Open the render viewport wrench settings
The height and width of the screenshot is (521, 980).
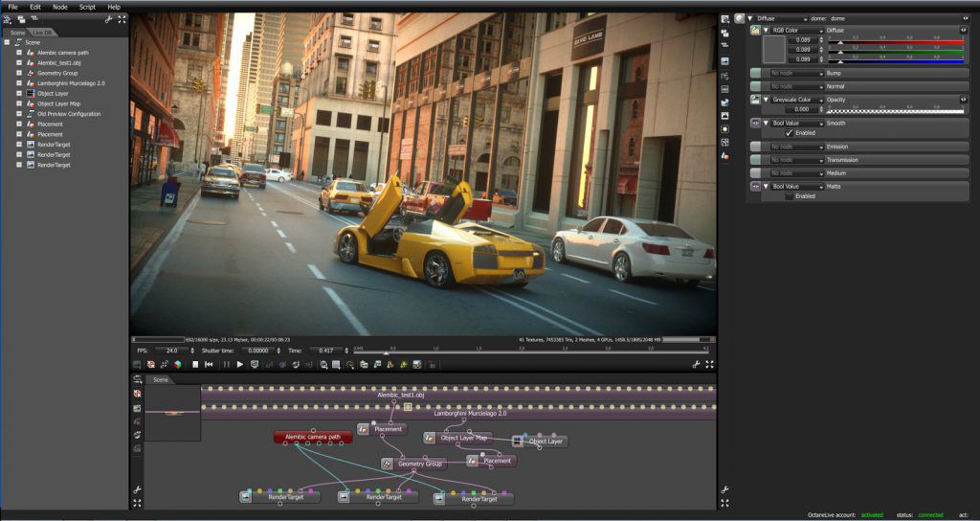click(x=697, y=364)
